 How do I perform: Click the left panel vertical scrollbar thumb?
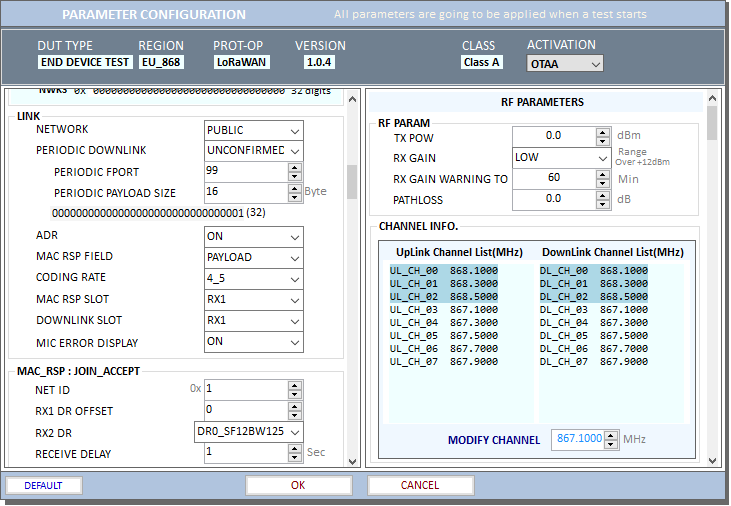(x=352, y=182)
